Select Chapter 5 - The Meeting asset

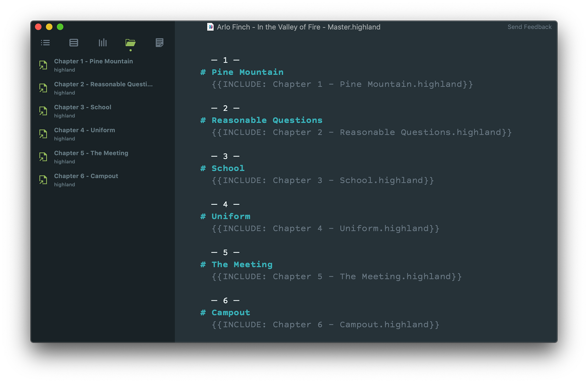coord(91,153)
